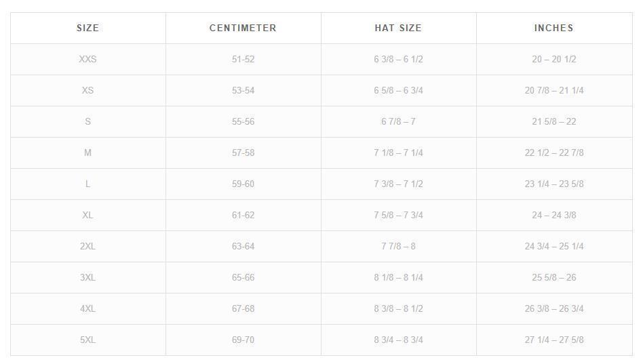
Task: Click the SIZE column header
Action: 88,28
